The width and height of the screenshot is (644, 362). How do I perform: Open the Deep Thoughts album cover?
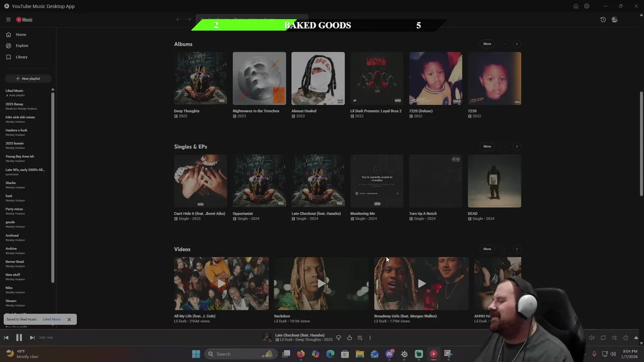point(200,78)
